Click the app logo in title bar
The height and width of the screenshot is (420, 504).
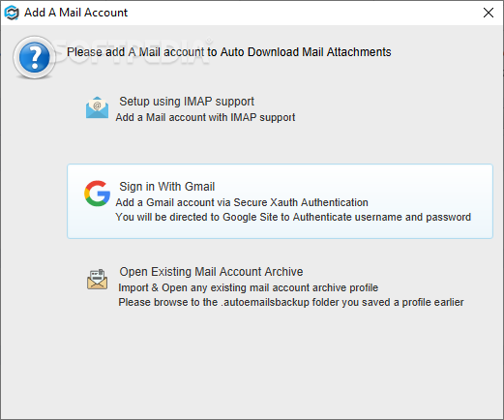coord(12,13)
